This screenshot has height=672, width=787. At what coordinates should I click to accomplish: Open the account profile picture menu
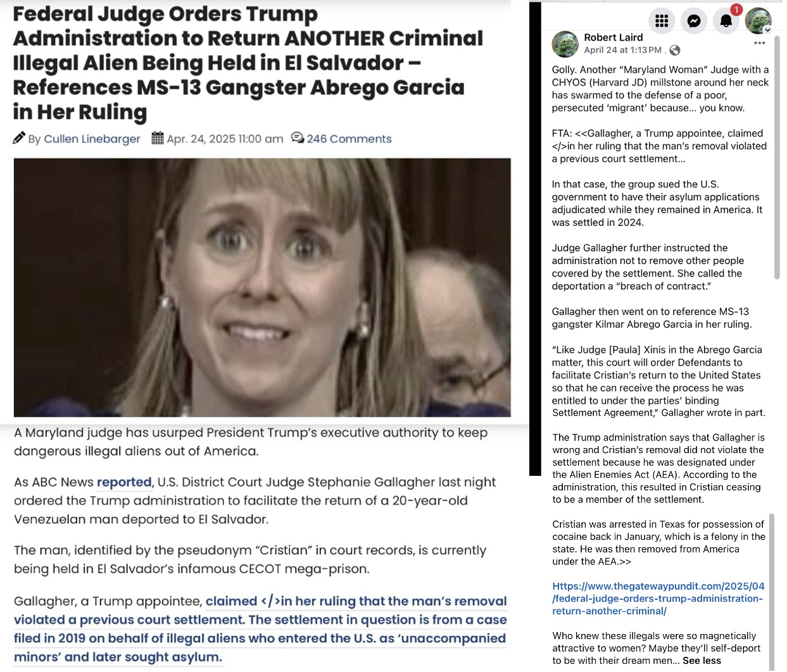758,21
